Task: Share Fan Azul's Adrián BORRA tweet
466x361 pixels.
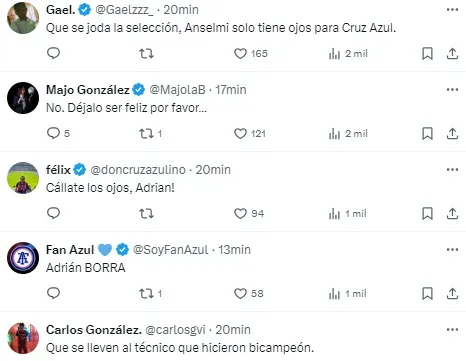Action: pos(452,293)
